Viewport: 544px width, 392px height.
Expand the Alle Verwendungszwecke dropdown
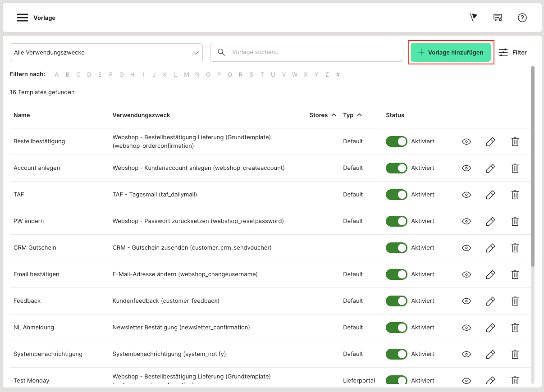click(x=106, y=53)
